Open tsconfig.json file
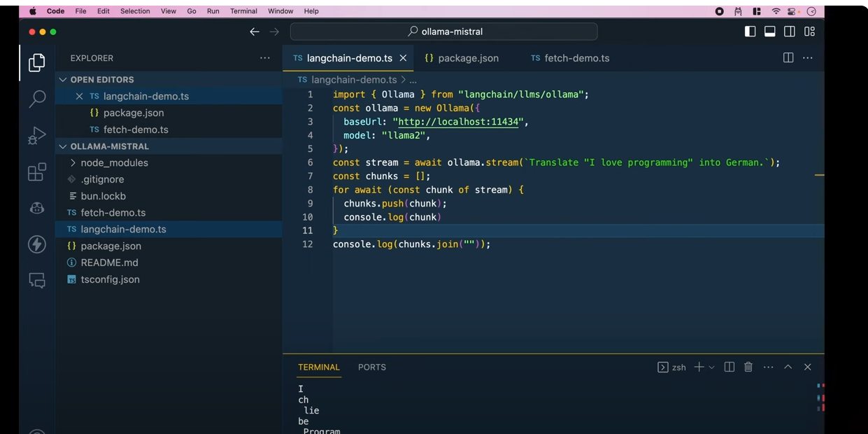The width and height of the screenshot is (868, 434). pyautogui.click(x=169, y=279)
